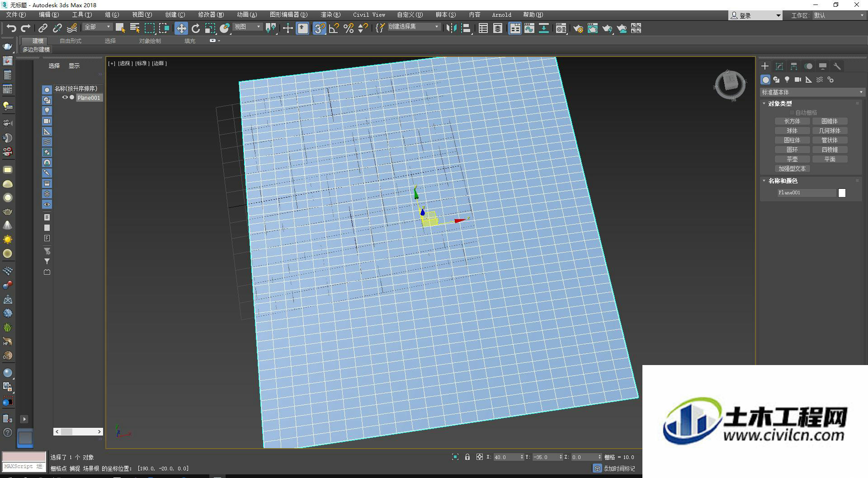
Task: Toggle Percent Snap button
Action: coord(349,28)
